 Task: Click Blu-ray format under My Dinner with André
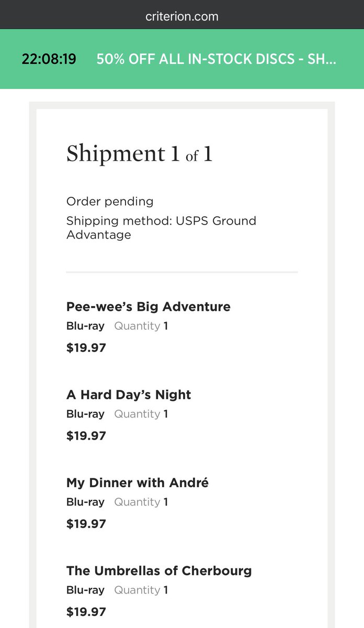85,502
